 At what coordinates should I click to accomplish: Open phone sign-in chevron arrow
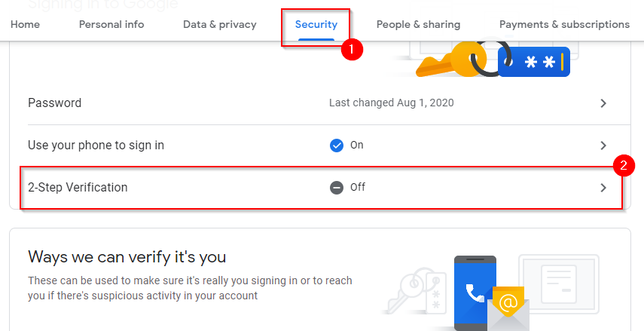(603, 146)
